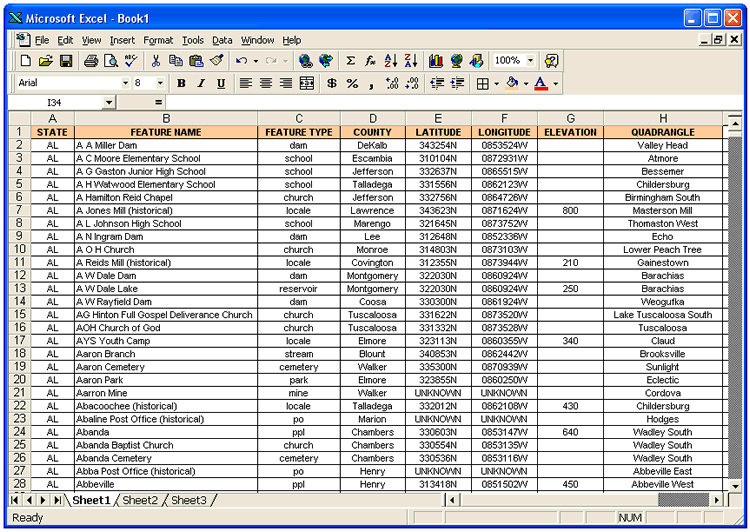This screenshot has height=532, width=750.
Task: Center align text
Action: tap(266, 83)
